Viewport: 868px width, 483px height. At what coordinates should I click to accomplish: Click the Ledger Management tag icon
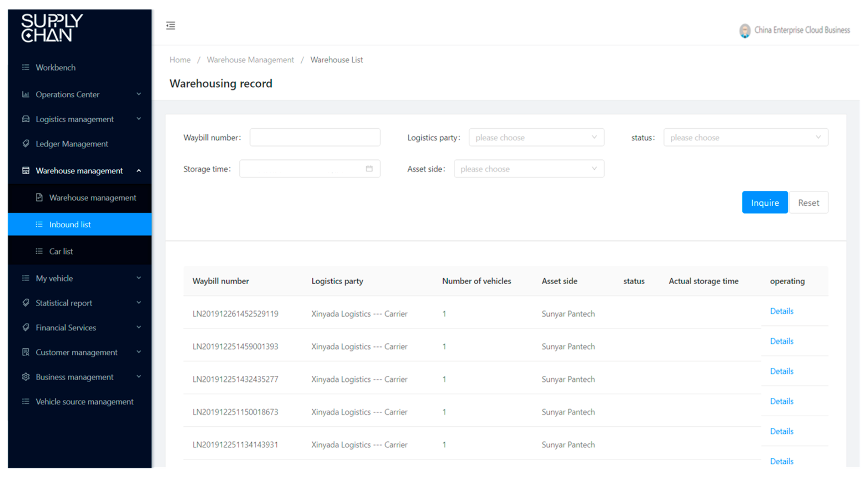(x=26, y=144)
